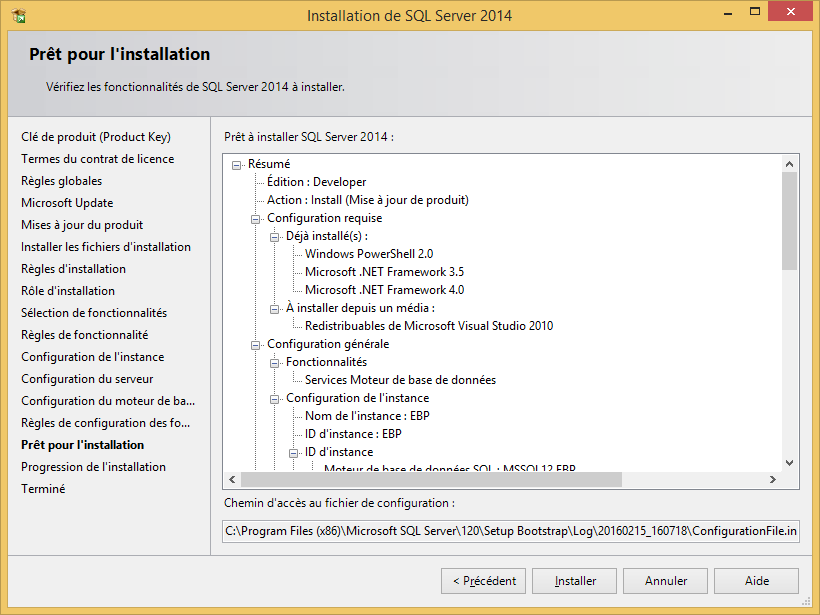
Task: Collapse the Déjà installé(s) node
Action: 274,237
